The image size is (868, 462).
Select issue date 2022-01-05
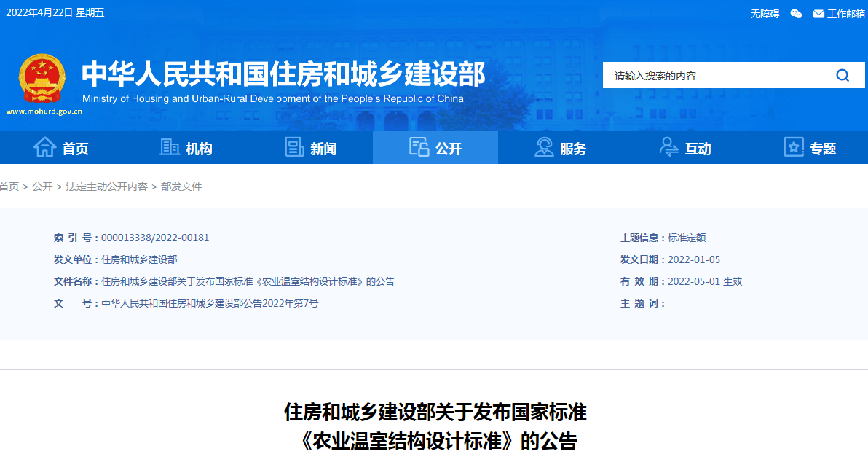pos(694,259)
